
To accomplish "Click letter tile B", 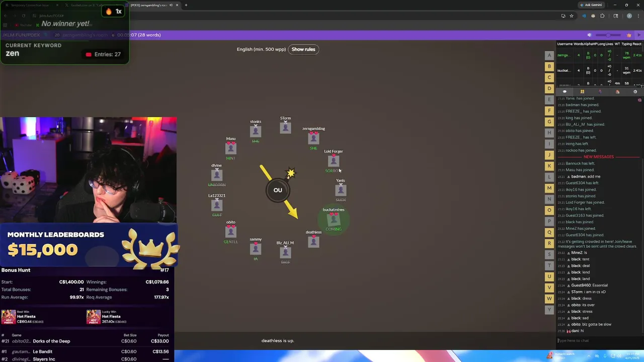I will pos(549,66).
